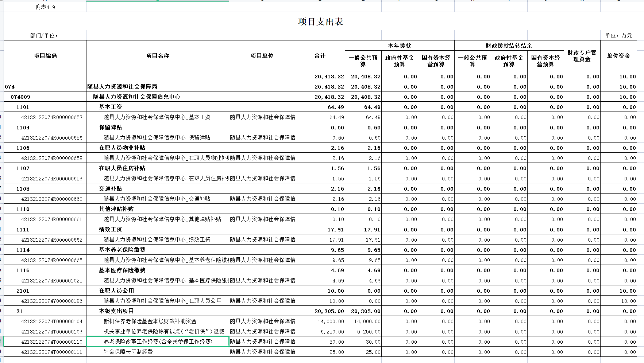This screenshot has width=644, height=363.
Task: Click the 在职人员物业补贴 category cell
Action: [158, 148]
